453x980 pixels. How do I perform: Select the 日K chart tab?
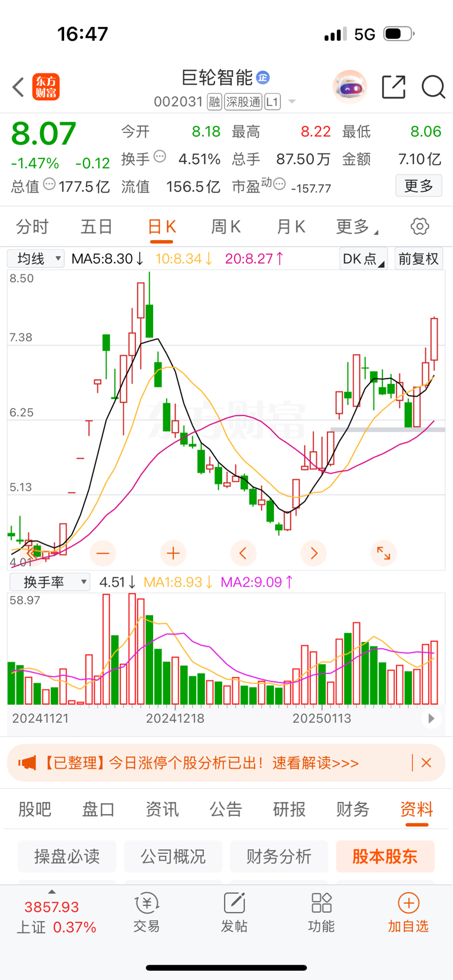161,227
